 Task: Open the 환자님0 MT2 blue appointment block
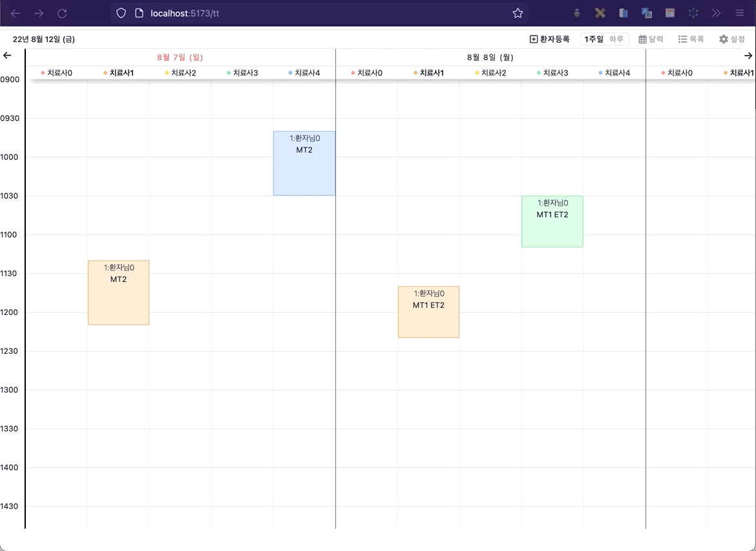pos(304,162)
